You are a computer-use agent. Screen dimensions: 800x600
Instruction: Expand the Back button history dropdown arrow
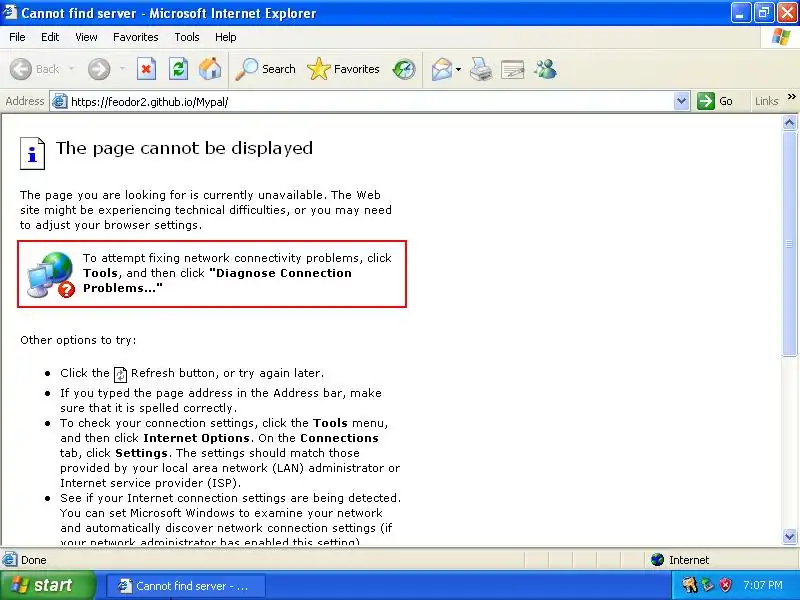point(71,69)
